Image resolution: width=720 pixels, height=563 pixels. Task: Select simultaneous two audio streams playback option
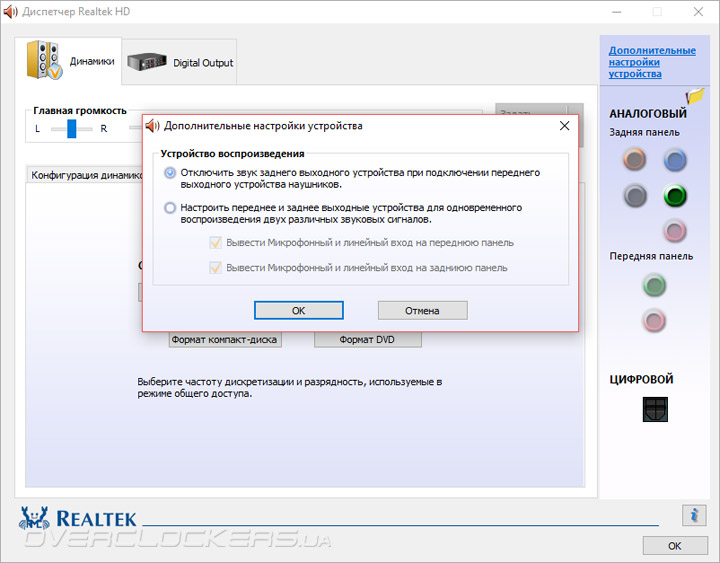pyautogui.click(x=170, y=208)
